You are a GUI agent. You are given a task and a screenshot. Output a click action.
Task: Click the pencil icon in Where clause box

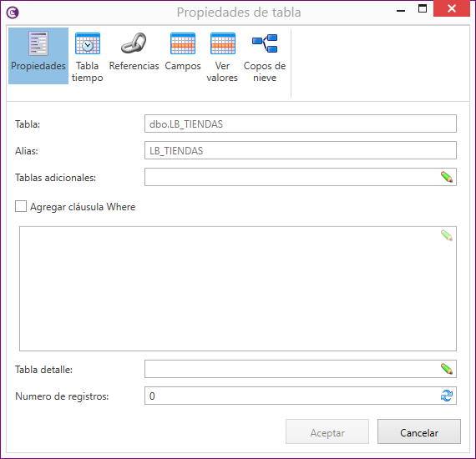point(447,235)
